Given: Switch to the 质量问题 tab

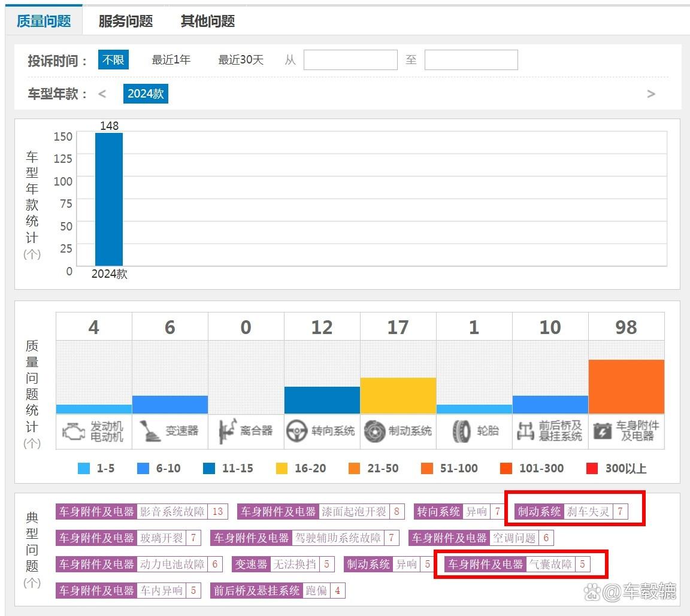Looking at the screenshot, I should pyautogui.click(x=44, y=21).
